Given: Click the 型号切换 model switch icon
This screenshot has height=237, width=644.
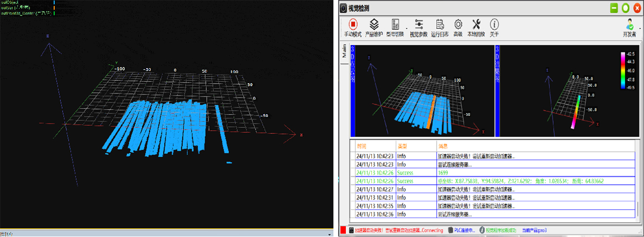Looking at the screenshot, I should click(395, 25).
